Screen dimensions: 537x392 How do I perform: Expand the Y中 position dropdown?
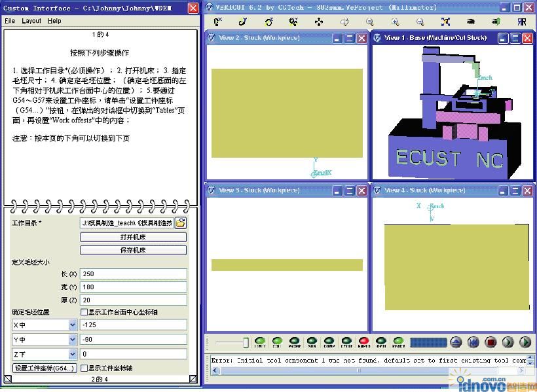(73, 340)
